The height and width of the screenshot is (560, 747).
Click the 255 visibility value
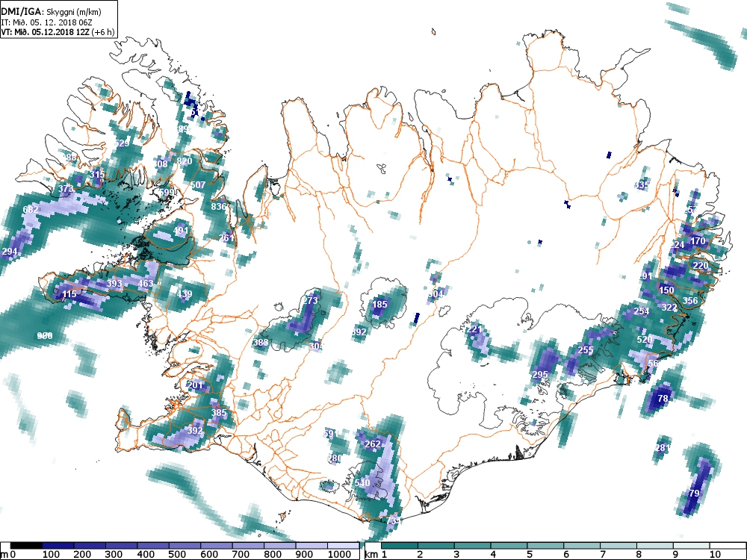586,350
